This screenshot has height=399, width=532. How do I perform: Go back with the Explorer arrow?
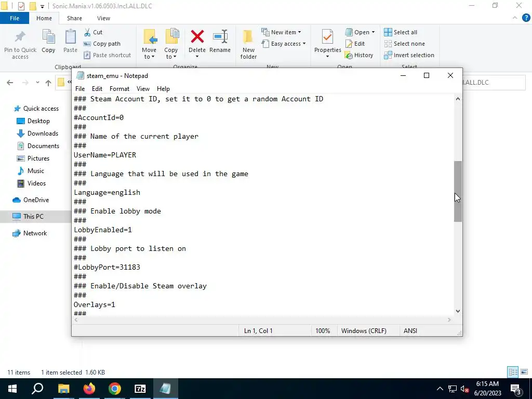coord(10,83)
